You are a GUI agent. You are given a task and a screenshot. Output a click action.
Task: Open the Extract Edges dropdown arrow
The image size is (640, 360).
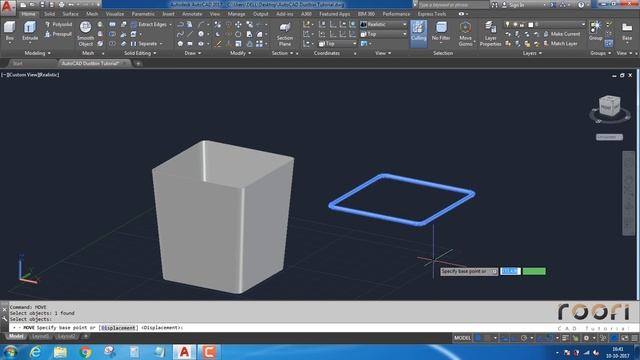click(170, 24)
